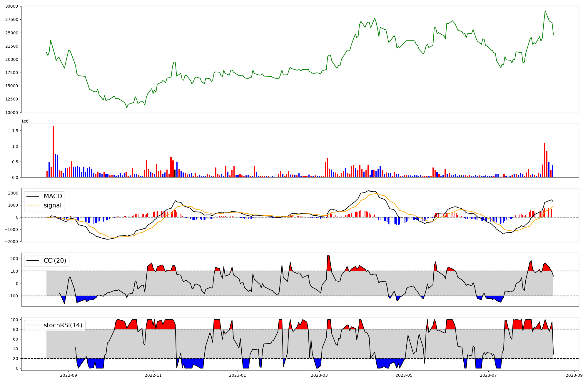
Task: Click the tallest red volume bar
Action: pos(53,152)
